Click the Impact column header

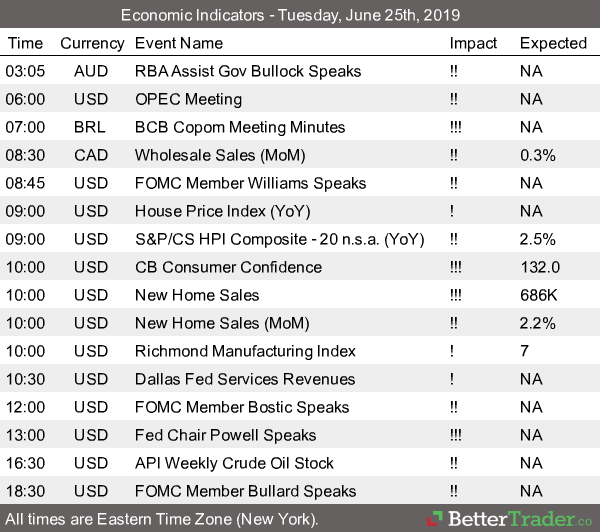473,43
